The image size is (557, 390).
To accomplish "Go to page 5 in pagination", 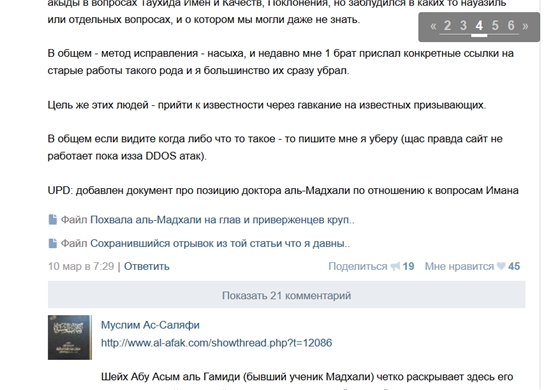I will point(495,26).
